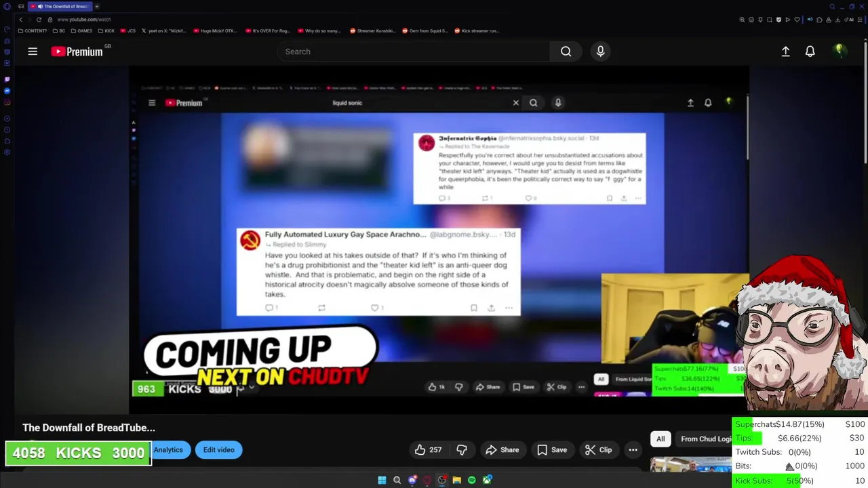Image resolution: width=868 pixels, height=488 pixels.
Task: Focus the YouTube Search field
Action: click(415, 52)
